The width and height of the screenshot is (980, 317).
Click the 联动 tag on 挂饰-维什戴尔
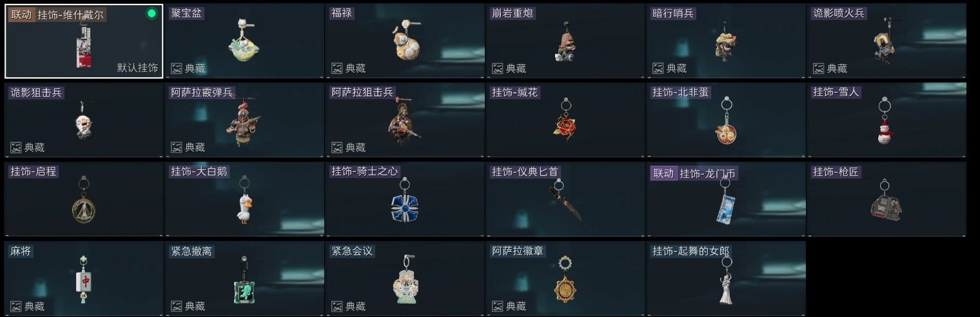(x=21, y=14)
